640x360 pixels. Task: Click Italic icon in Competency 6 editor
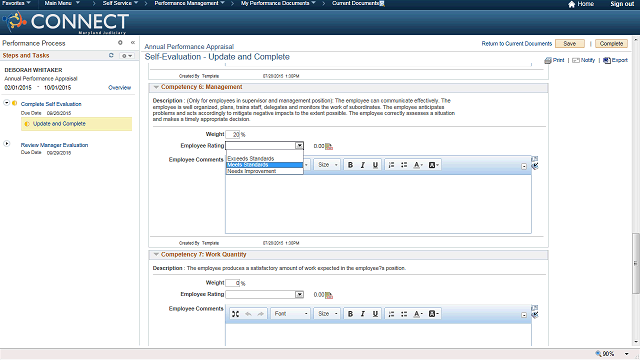pos(362,165)
